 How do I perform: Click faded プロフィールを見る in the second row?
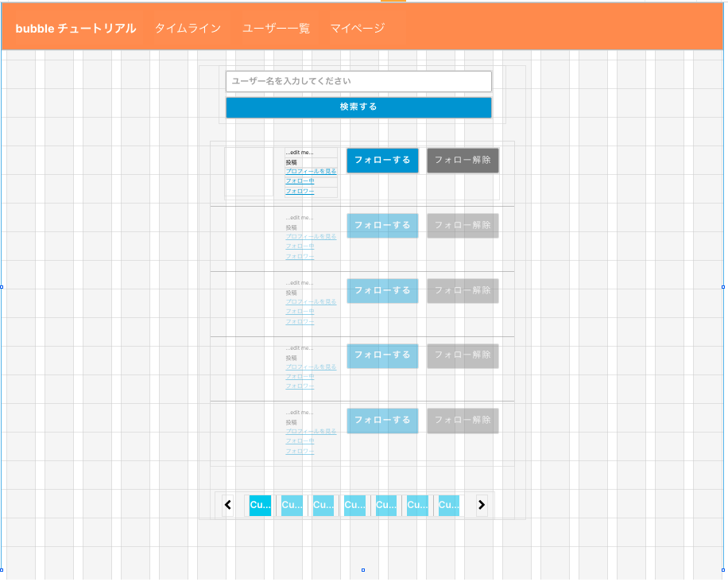(x=311, y=236)
